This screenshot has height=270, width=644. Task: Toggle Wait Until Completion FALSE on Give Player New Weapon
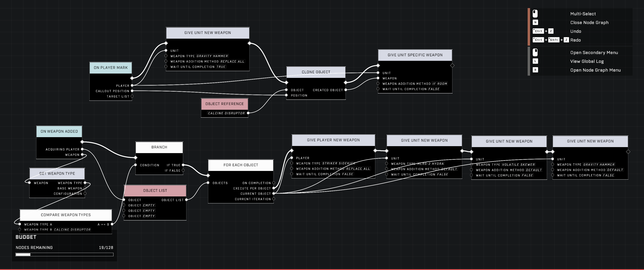348,174
